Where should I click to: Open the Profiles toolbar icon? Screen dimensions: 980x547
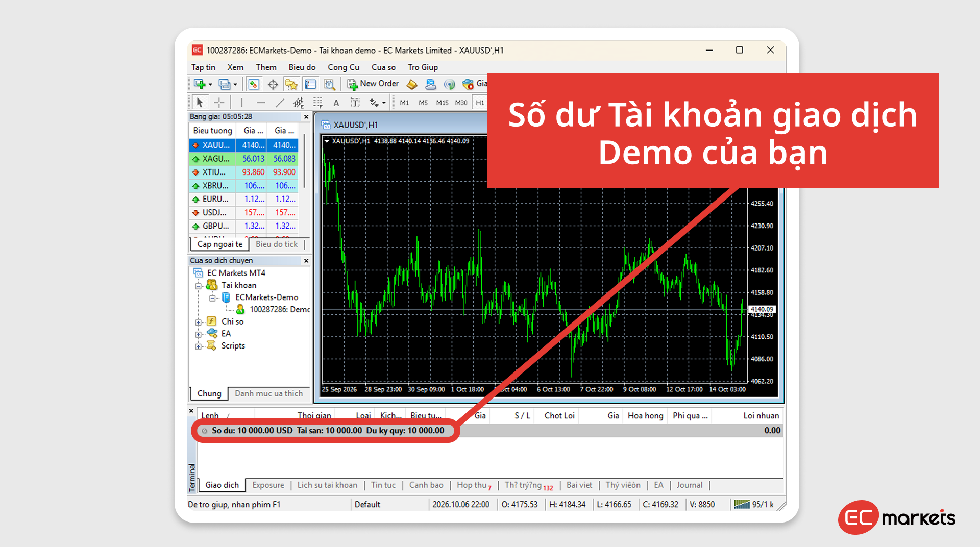(224, 84)
